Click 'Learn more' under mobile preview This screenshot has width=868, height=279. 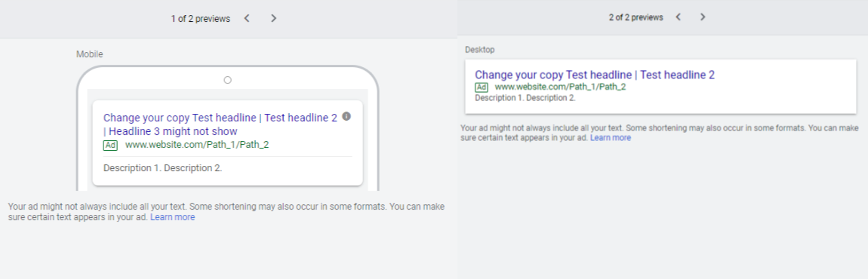click(173, 217)
